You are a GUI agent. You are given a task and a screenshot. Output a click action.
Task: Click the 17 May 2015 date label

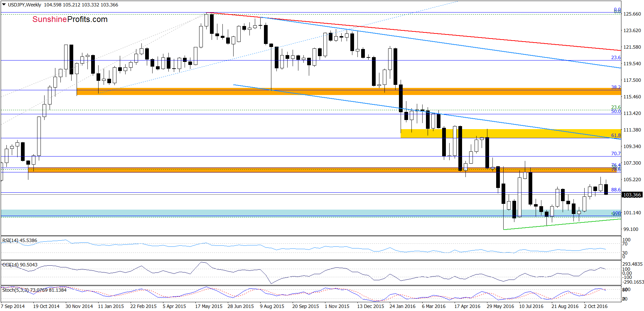[209, 306]
